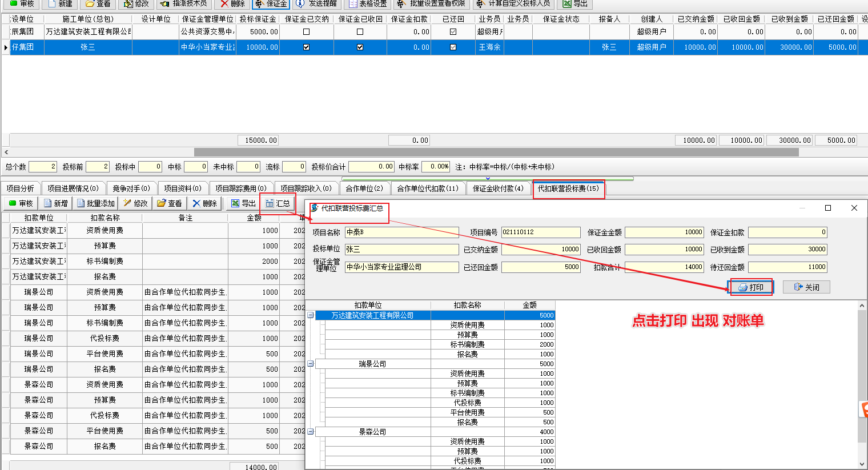Switch to the 合作单位代扣款(11) tab
Screen dimensions: 868x470
pyautogui.click(x=428, y=188)
